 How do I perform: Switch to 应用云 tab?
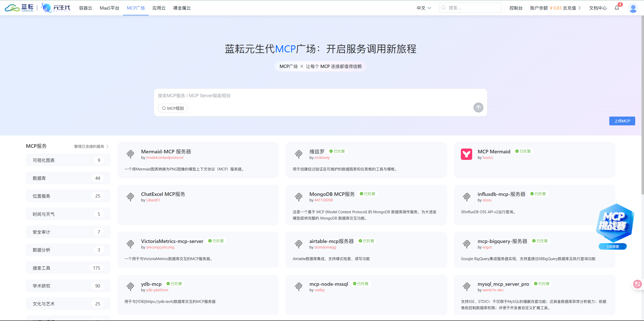coord(159,8)
